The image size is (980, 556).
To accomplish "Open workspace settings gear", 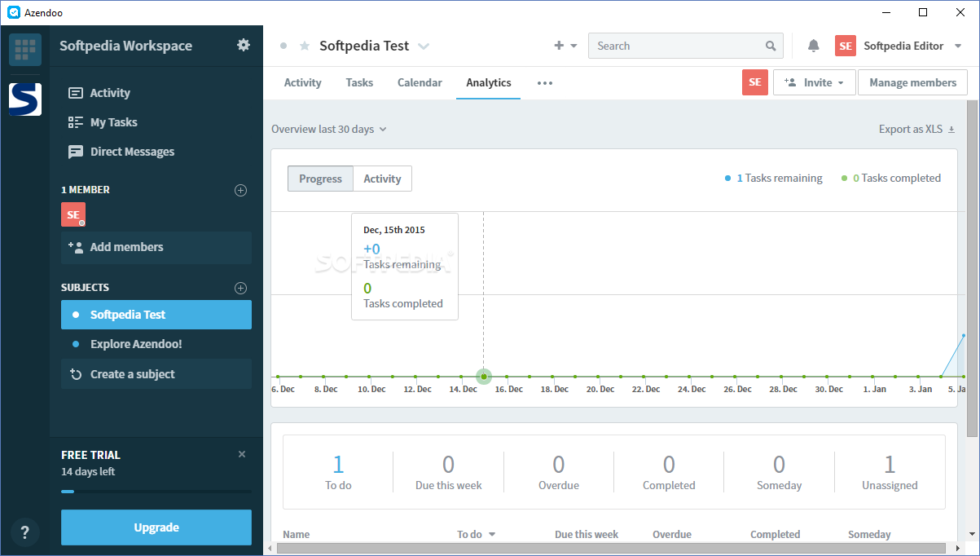I will 244,46.
